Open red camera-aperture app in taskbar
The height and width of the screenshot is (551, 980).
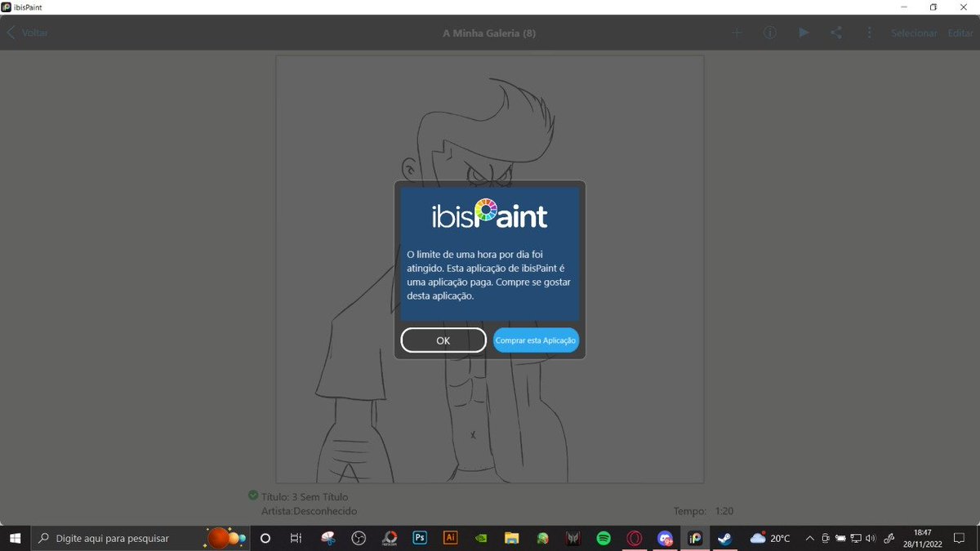[x=390, y=538]
